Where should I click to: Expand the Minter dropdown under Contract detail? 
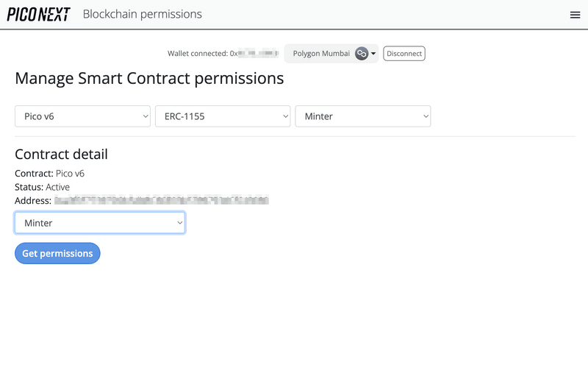(x=99, y=223)
